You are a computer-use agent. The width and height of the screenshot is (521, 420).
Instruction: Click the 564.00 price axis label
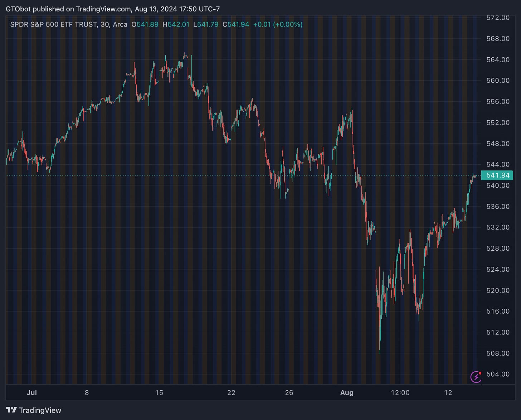(498, 59)
